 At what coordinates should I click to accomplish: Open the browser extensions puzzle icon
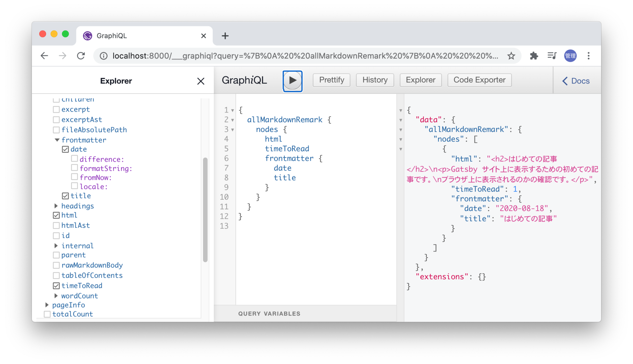(534, 56)
